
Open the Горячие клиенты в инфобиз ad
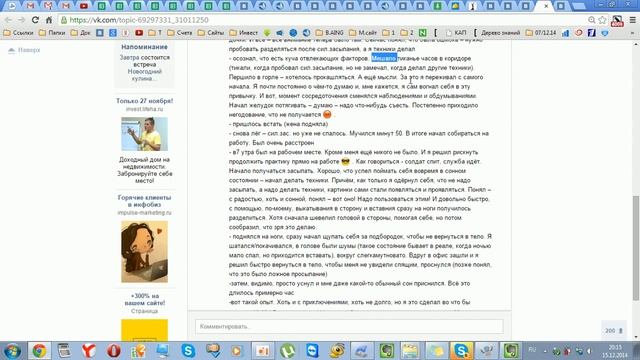point(144,201)
